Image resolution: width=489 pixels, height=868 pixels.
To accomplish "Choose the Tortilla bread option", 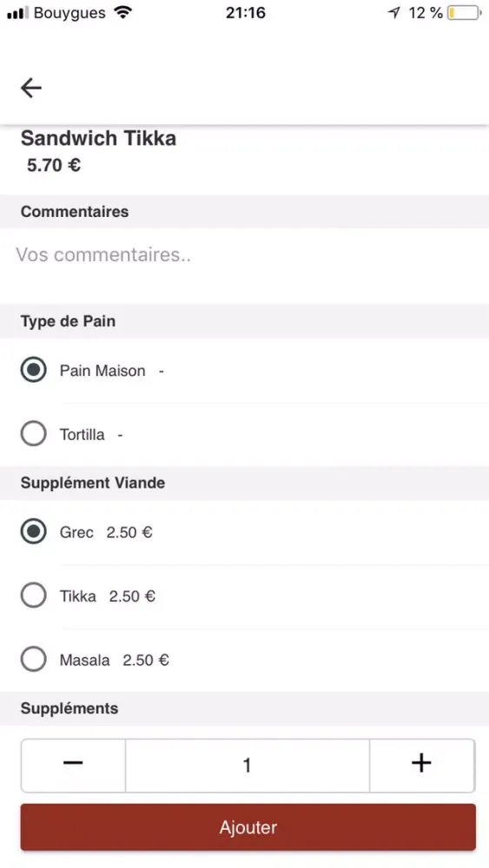I will (33, 435).
